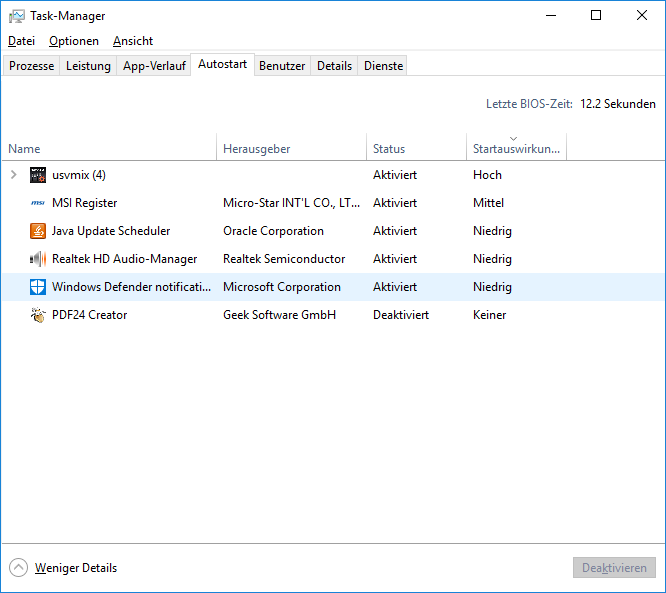Click Niedrig impact of Java Update Scheduler

492,231
